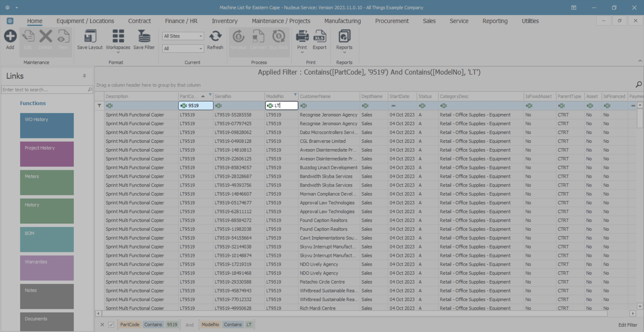Screen dimensions: 644x332
Task: Open the purple Warranties tile
Action: click(x=47, y=268)
